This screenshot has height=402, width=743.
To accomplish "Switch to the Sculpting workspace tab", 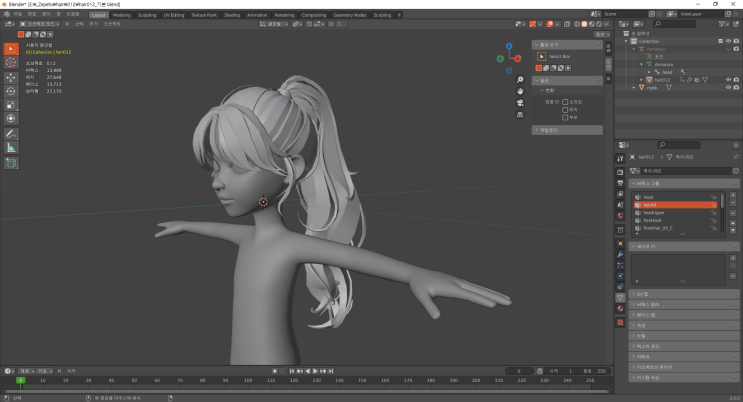I will [x=147, y=15].
